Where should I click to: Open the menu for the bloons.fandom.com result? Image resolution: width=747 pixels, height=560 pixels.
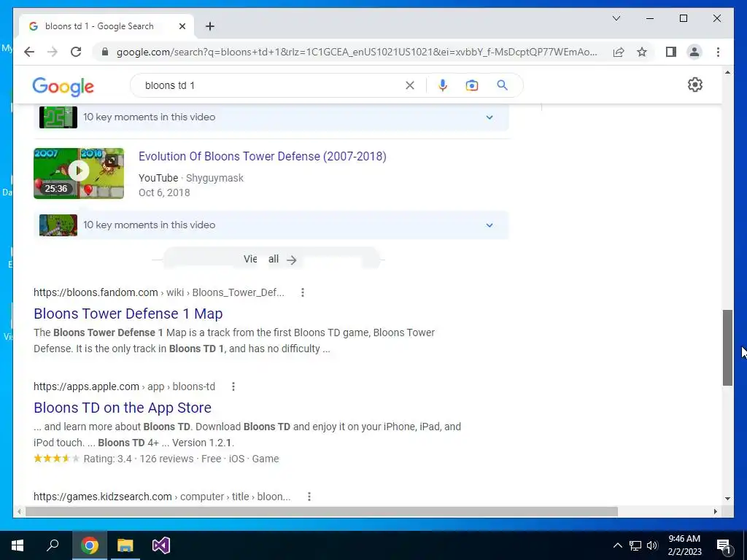tap(303, 292)
